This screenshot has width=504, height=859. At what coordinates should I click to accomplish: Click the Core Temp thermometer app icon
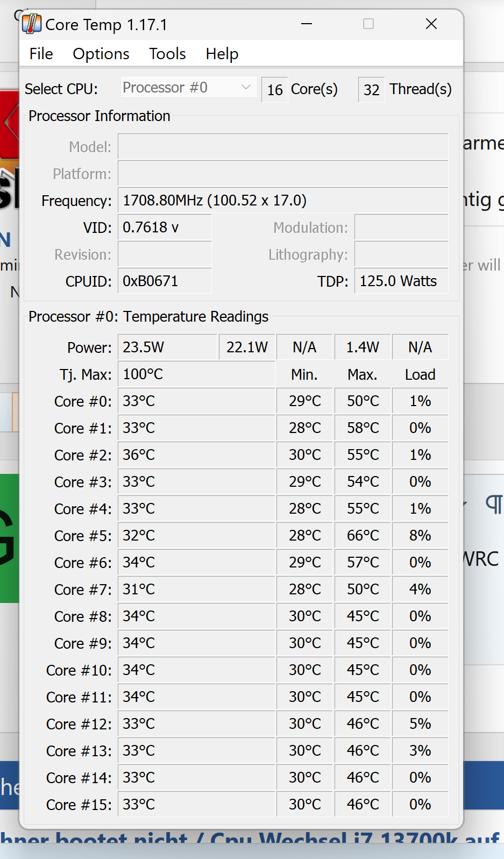(32, 24)
